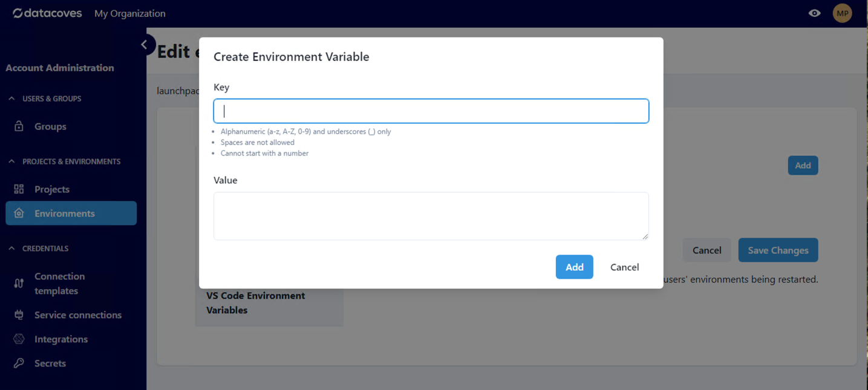Click the Connection templates icon
Viewport: 868px width, 390px height.
tap(19, 284)
